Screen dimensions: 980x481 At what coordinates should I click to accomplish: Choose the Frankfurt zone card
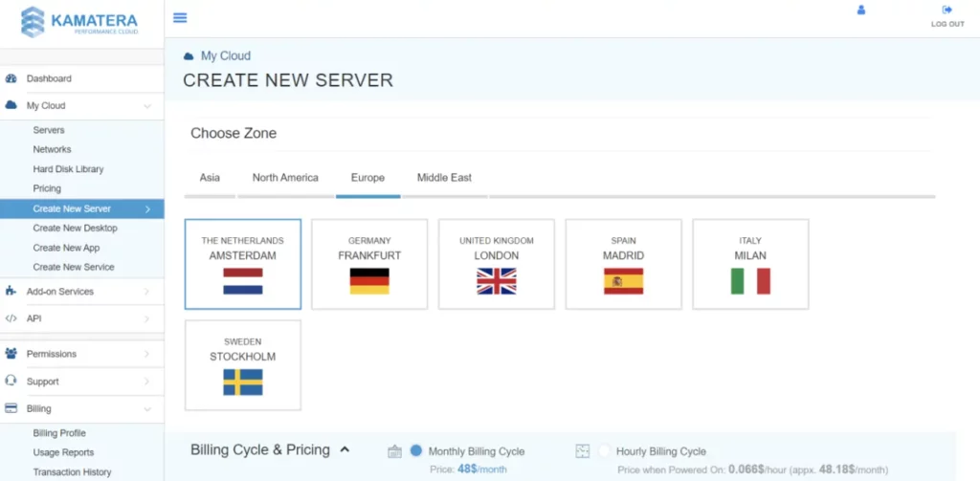pyautogui.click(x=369, y=264)
